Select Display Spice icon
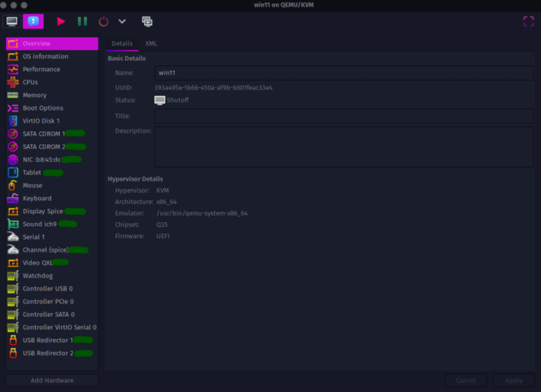This screenshot has height=392, width=541. 13,211
